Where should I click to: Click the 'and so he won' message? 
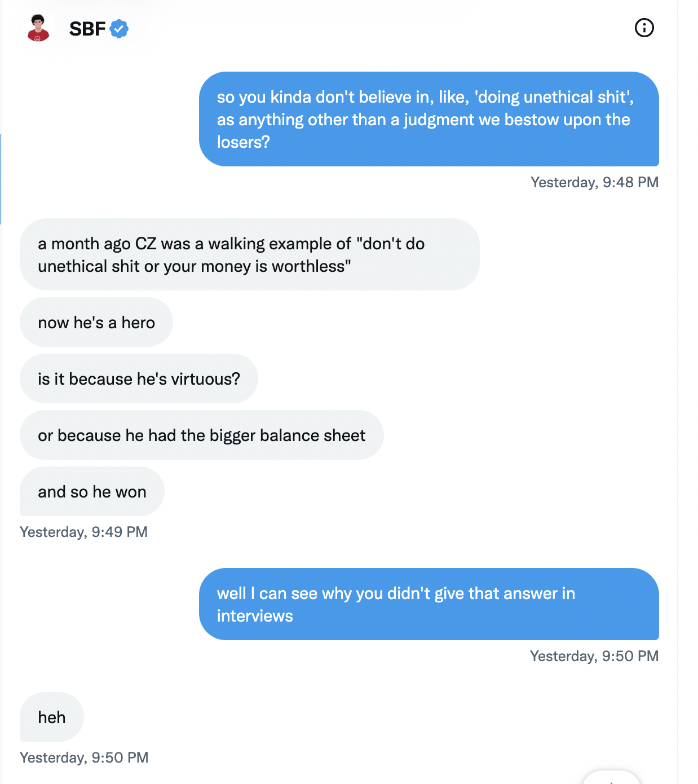(x=92, y=491)
